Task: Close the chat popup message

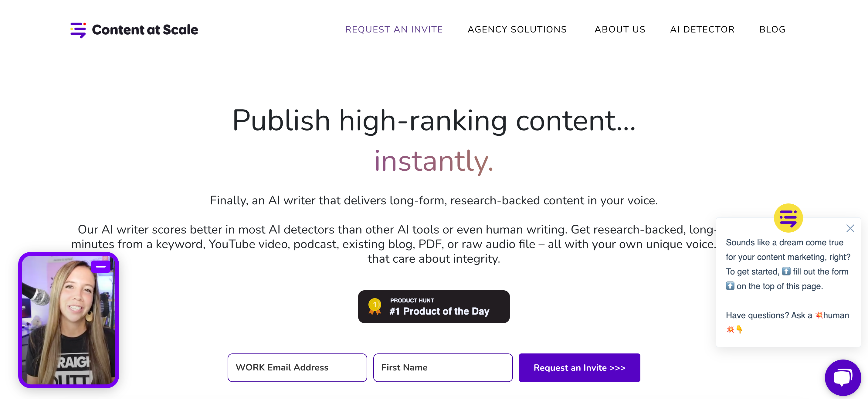Action: 850,228
